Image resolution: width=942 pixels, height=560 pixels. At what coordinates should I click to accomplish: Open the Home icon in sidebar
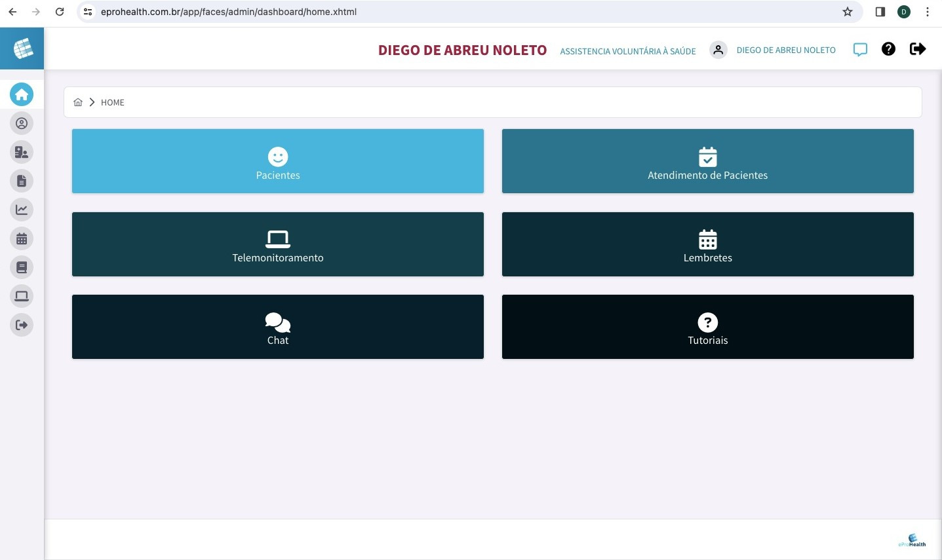click(x=22, y=94)
